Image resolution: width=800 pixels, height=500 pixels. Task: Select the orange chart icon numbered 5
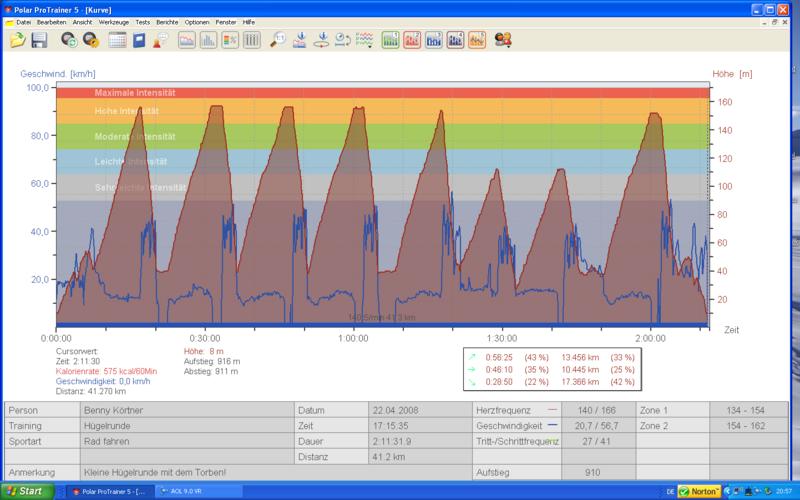(477, 40)
